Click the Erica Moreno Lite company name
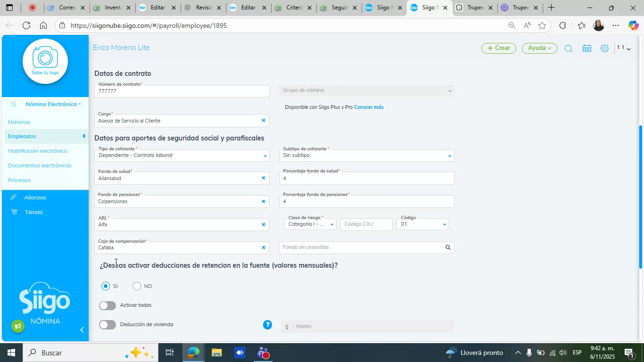 pos(121,48)
